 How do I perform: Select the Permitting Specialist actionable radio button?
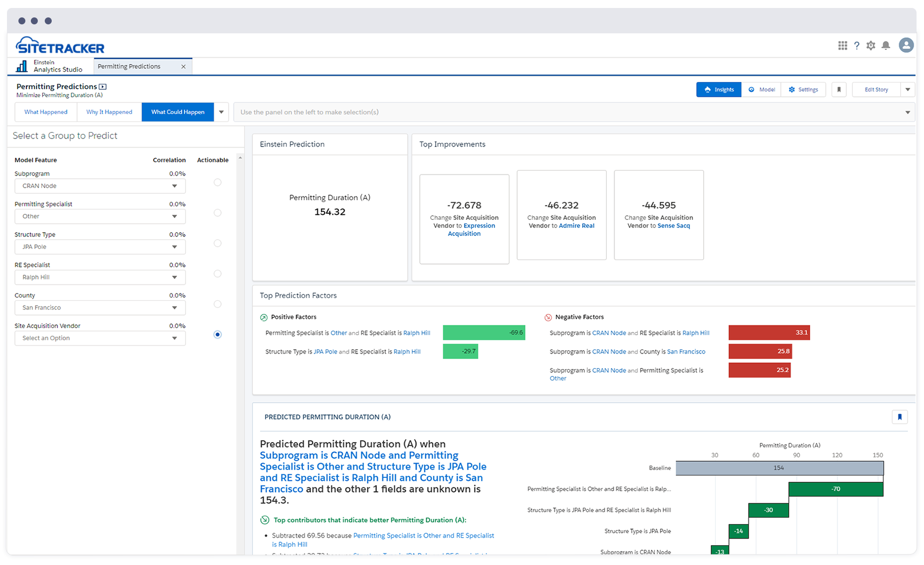pos(217,213)
